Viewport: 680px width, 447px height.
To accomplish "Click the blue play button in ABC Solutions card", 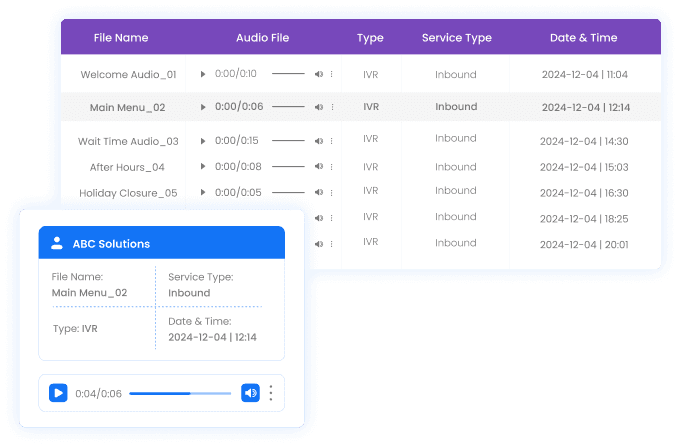I will [x=58, y=393].
